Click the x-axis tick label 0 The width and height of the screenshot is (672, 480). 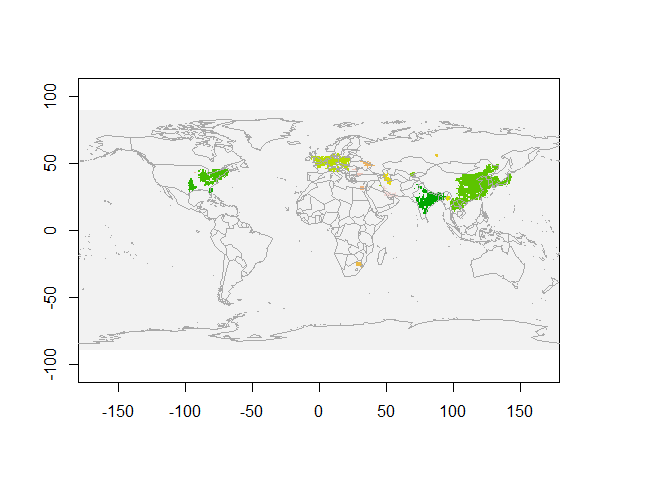[x=319, y=411]
